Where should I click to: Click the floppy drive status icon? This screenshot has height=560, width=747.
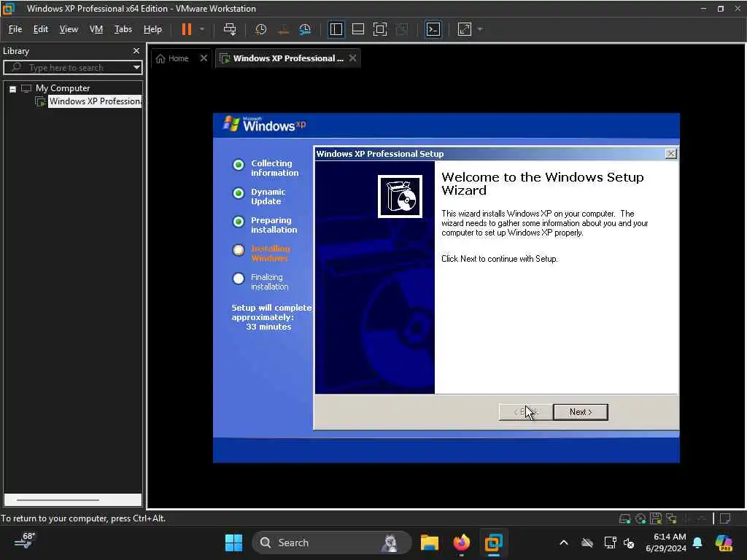click(x=656, y=518)
